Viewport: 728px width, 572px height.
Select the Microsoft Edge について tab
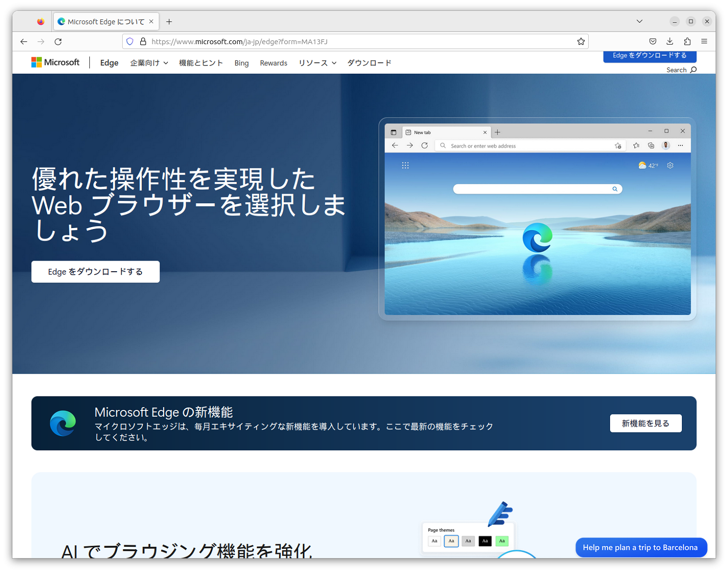click(x=106, y=21)
